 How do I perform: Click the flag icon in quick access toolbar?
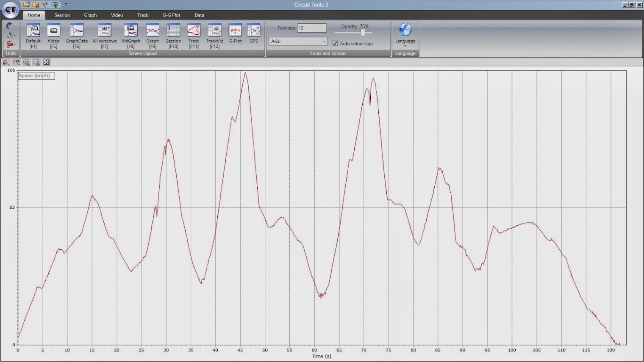(x=45, y=5)
